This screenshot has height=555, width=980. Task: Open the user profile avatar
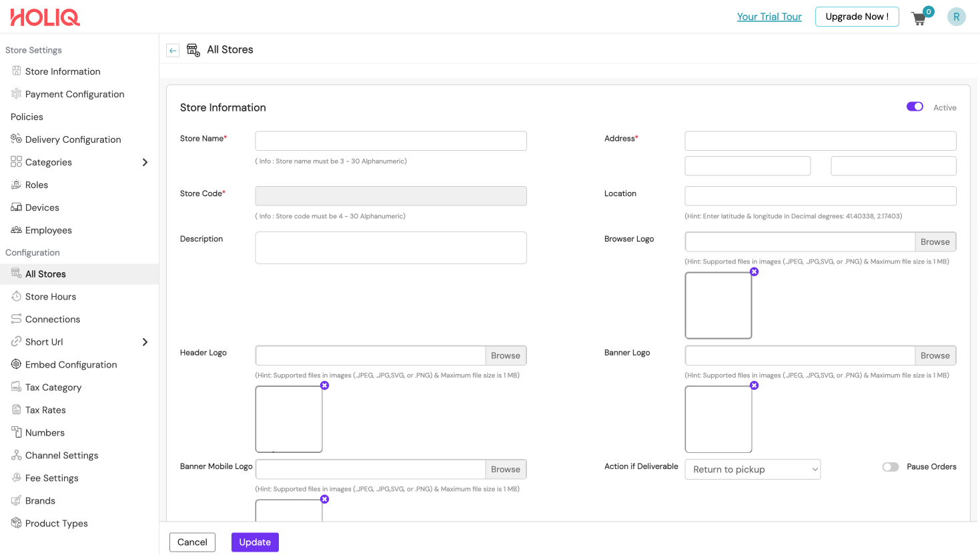[x=956, y=17]
